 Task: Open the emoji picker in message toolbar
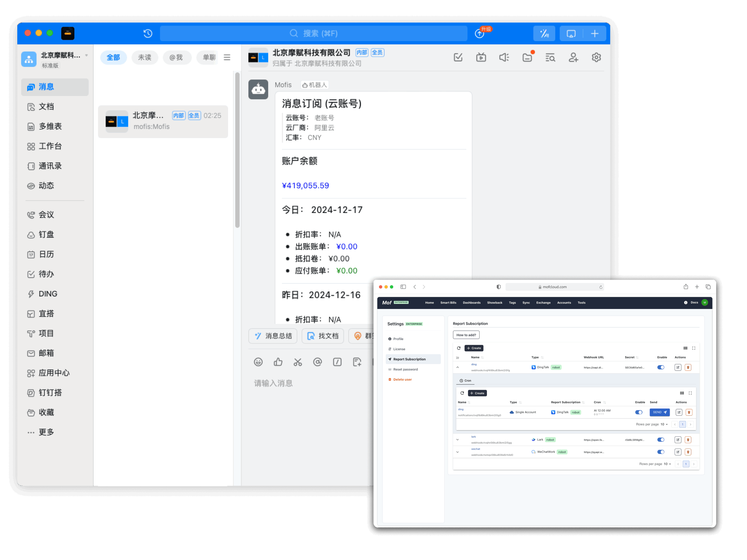(x=258, y=362)
